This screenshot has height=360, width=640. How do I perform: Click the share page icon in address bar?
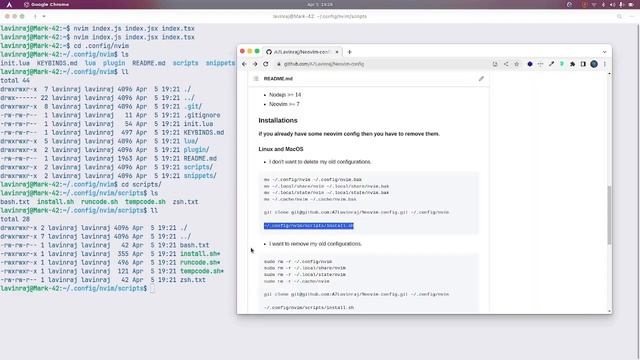506,64
